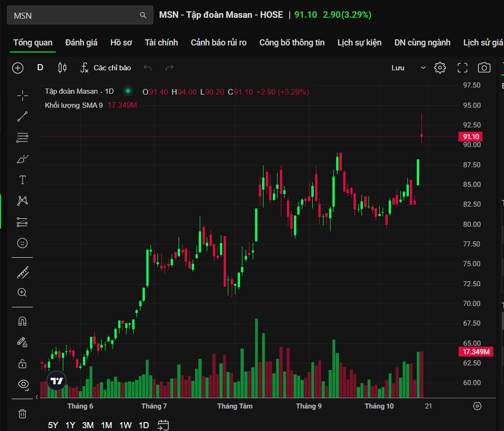Open the candlestick chart type selector
Viewport: 504px width, 431px height.
point(62,68)
